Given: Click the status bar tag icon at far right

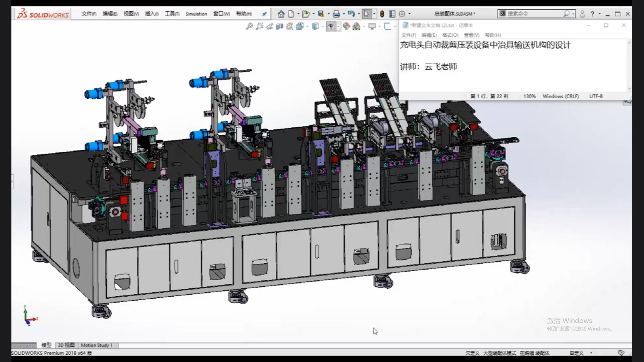Looking at the screenshot, I should coord(621,353).
